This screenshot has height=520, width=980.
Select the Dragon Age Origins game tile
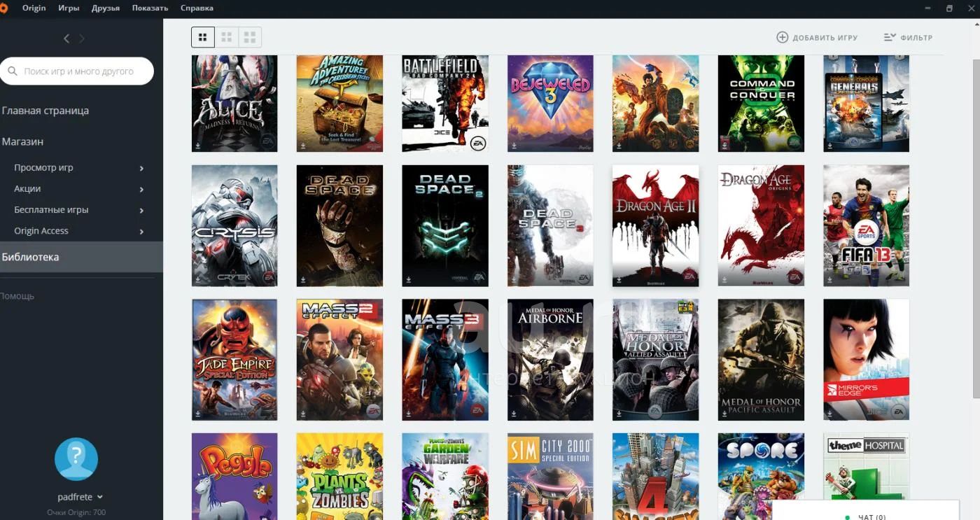click(761, 225)
